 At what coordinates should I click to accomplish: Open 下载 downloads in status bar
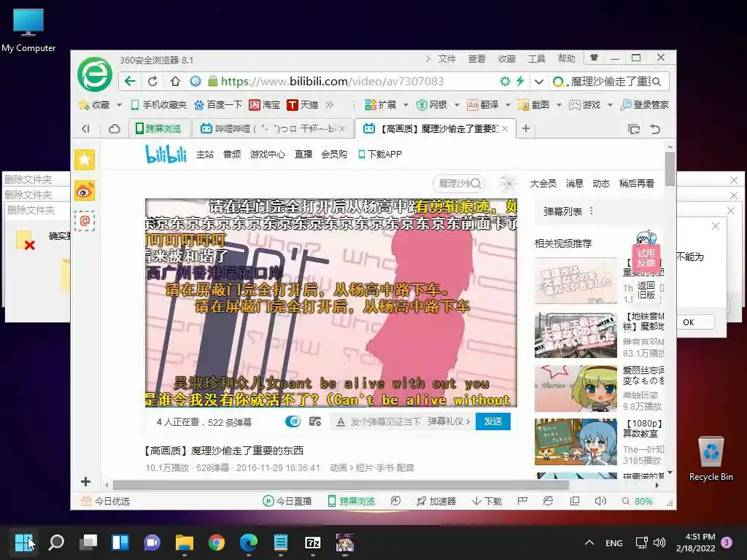point(487,501)
